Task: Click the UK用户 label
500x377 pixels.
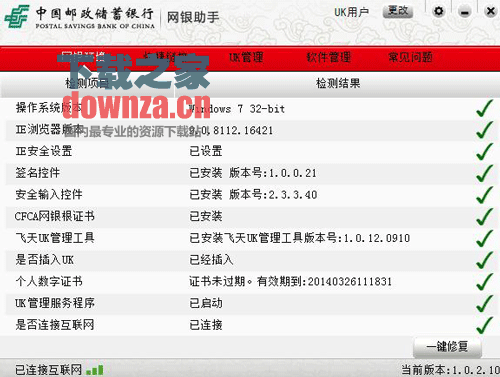Action: (x=351, y=12)
